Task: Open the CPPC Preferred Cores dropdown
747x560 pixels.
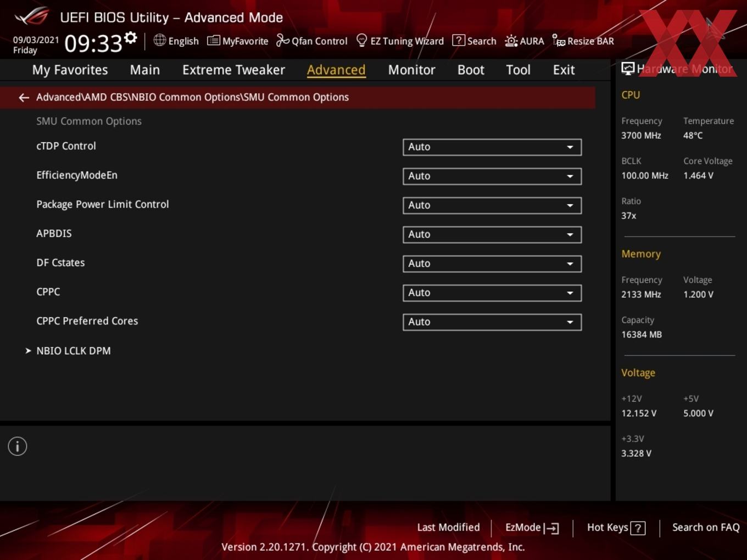Action: [x=492, y=322]
